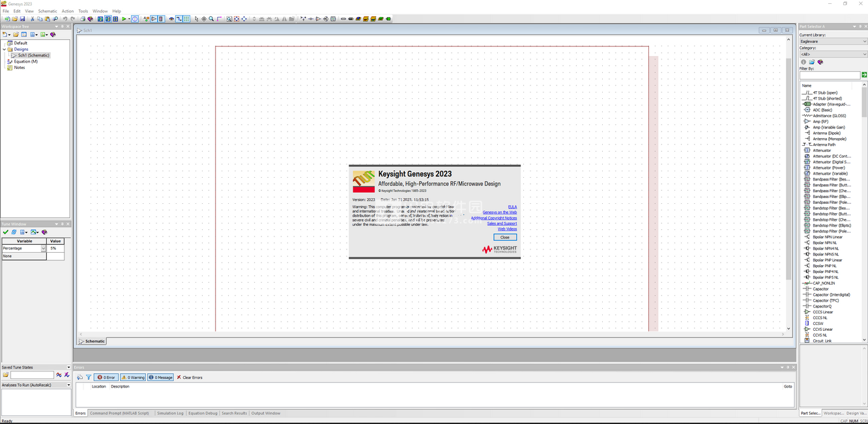Expand the Saved Tune States dropdown arrow

[x=68, y=367]
